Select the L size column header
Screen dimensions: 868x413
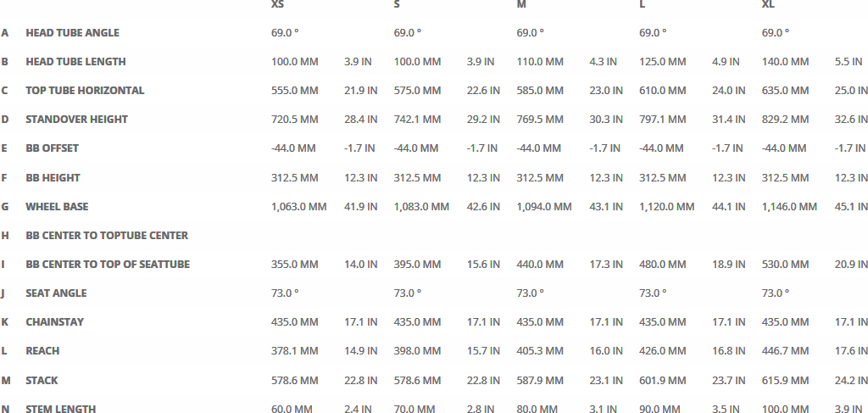642,4
